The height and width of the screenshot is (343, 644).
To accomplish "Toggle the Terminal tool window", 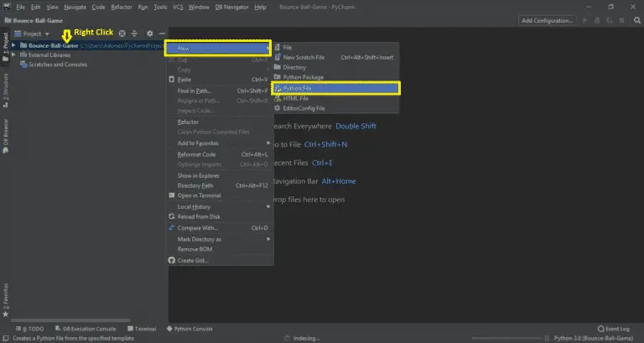I will 144,329.
